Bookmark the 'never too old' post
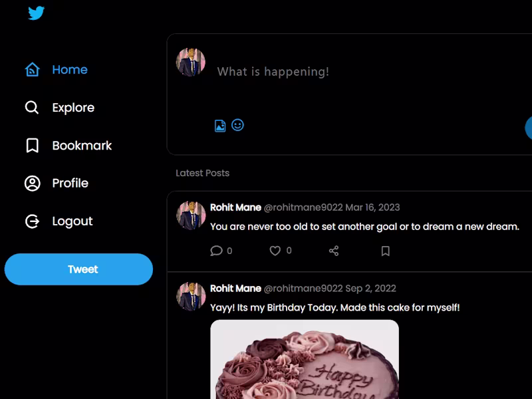The image size is (532, 399). click(385, 251)
